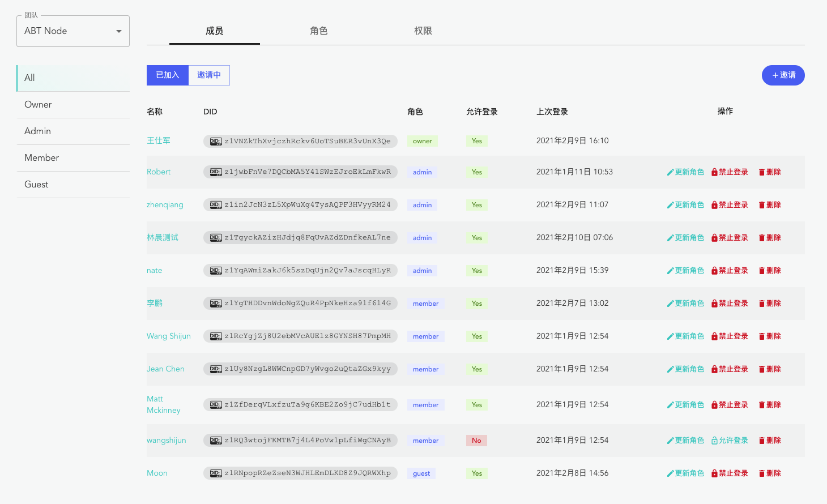This screenshot has width=827, height=504.
Task: Click the DID badge icon in Robert's row
Action: 215,172
